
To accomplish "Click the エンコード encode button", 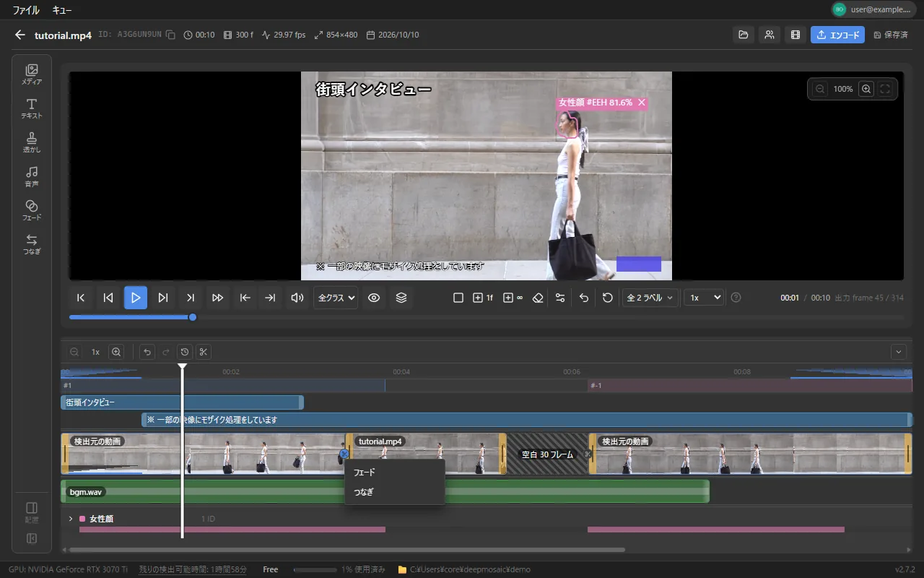I will (837, 35).
